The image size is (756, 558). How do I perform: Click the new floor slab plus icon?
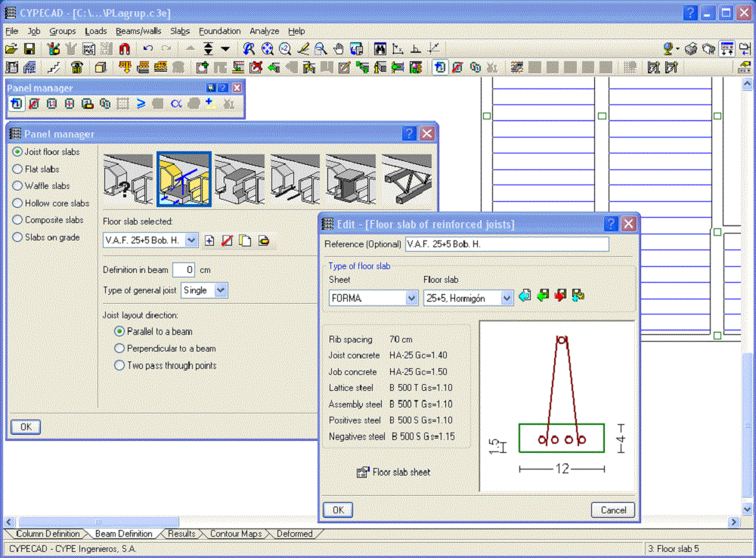point(209,240)
